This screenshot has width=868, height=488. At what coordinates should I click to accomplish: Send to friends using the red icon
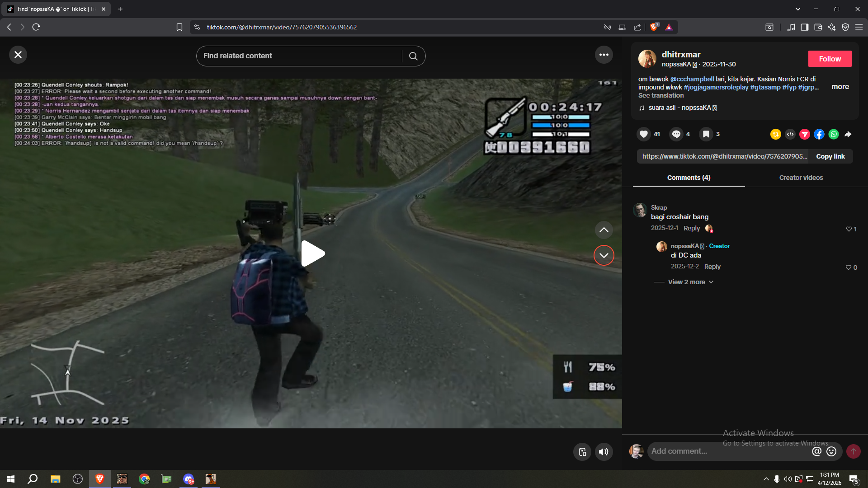tap(805, 134)
